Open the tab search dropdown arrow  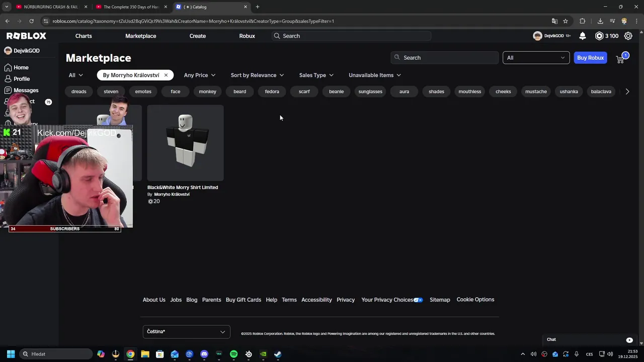(7, 7)
